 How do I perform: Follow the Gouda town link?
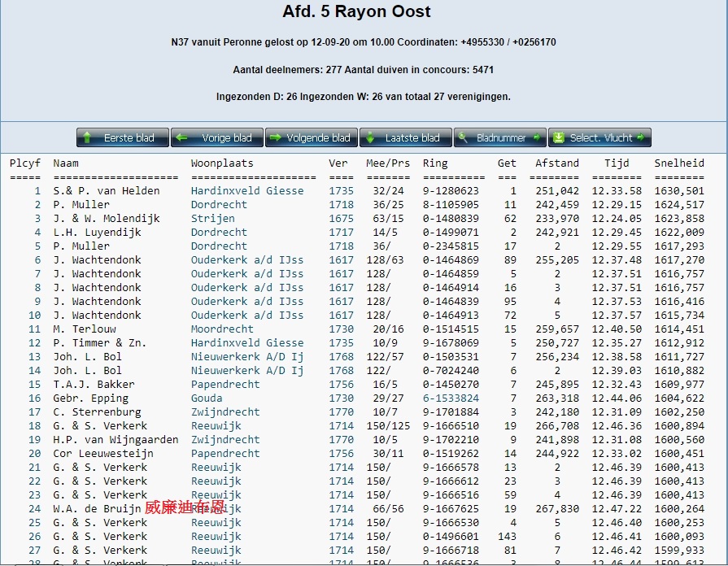click(x=207, y=398)
